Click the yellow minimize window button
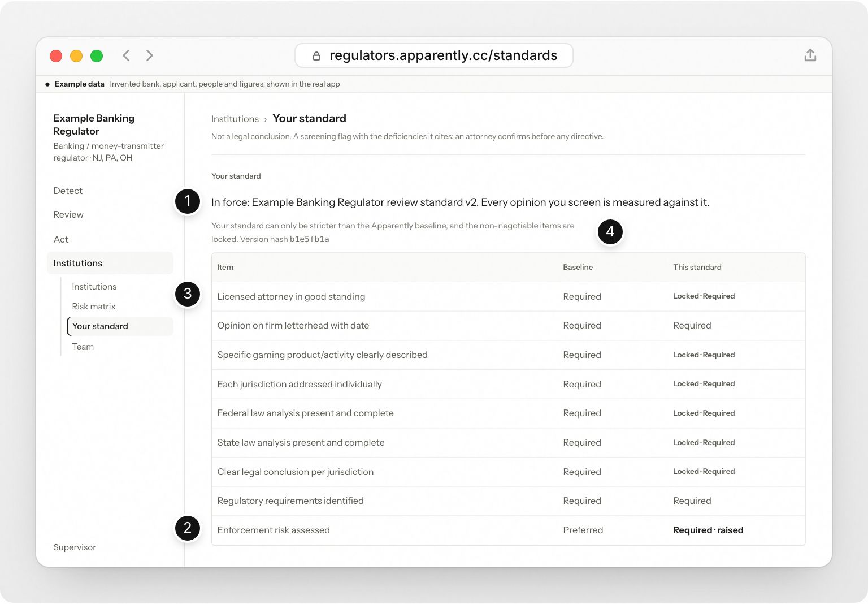The height and width of the screenshot is (604, 868). [76, 55]
